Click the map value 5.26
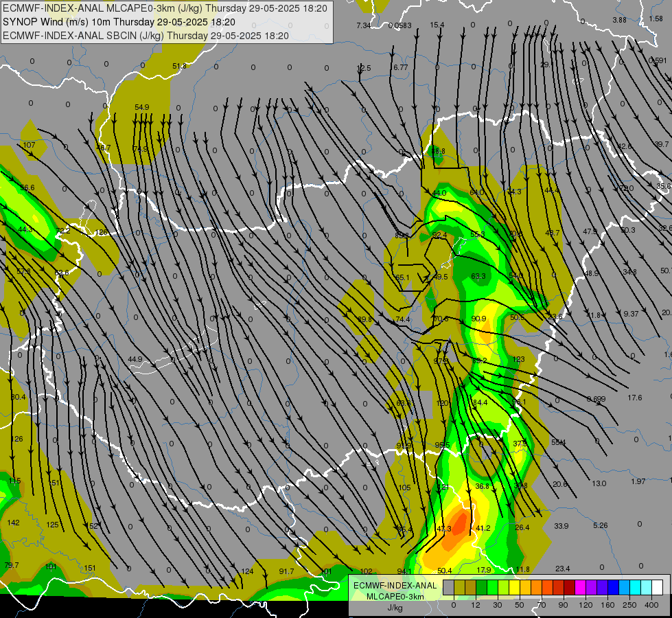The height and width of the screenshot is (618, 672). click(x=601, y=525)
